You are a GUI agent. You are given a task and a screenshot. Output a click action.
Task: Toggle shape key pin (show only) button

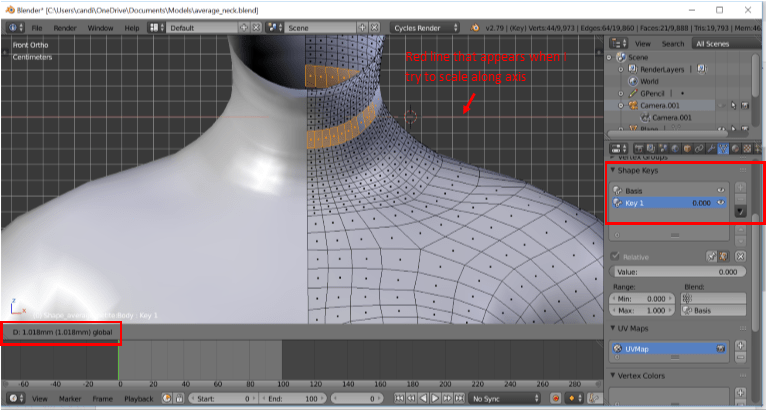pyautogui.click(x=711, y=256)
